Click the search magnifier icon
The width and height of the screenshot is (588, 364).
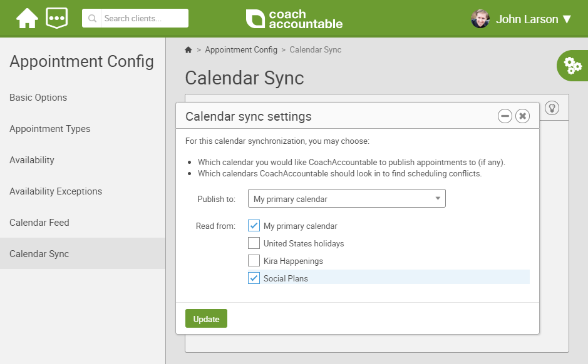pos(92,18)
